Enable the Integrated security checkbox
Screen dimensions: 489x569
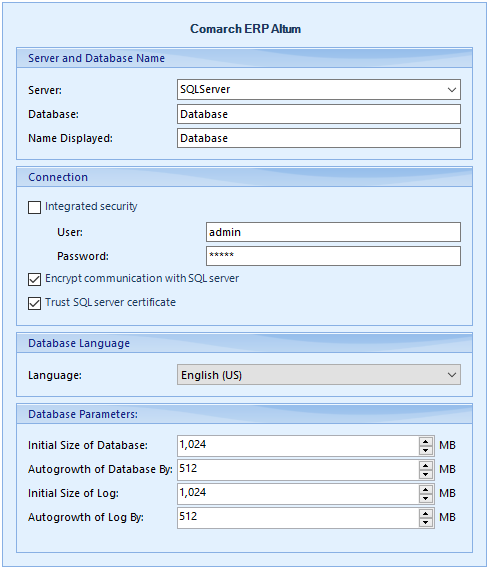coord(34,208)
